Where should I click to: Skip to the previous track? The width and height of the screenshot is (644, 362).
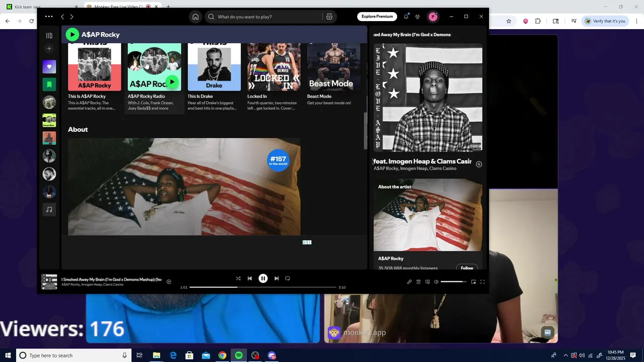(250, 278)
